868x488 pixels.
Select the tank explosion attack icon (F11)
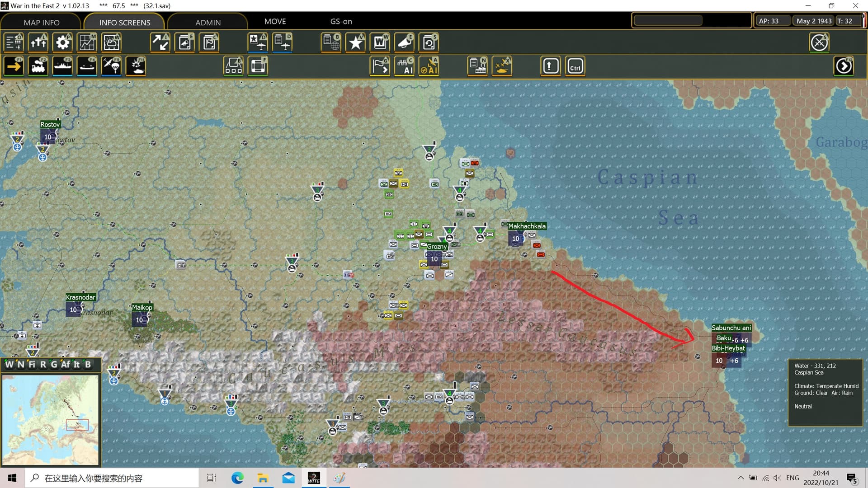coord(136,66)
